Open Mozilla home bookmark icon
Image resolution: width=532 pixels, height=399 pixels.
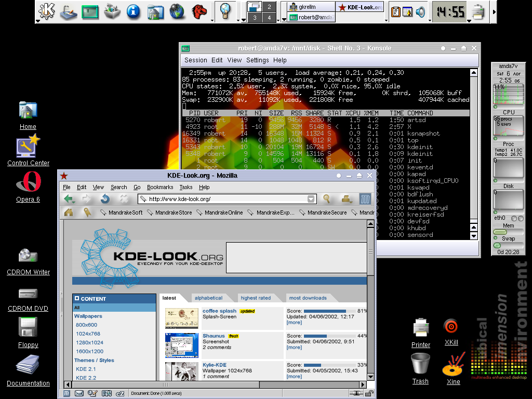(x=69, y=212)
